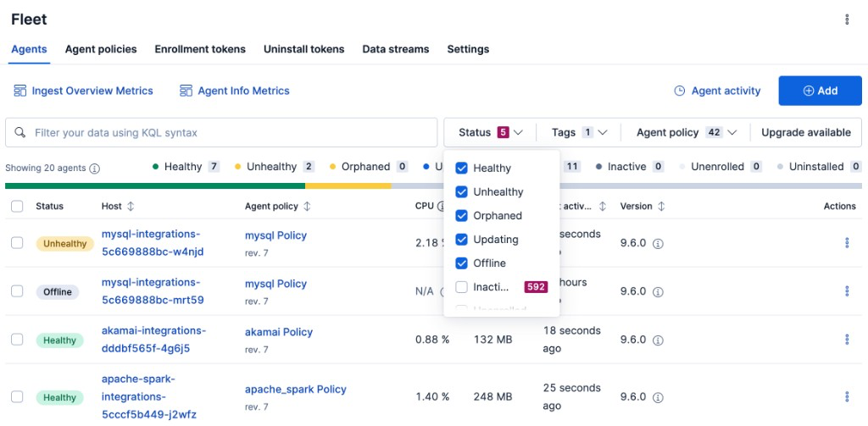Click the gray offline segment of status bar
This screenshot has height=426, width=868.
coord(626,185)
